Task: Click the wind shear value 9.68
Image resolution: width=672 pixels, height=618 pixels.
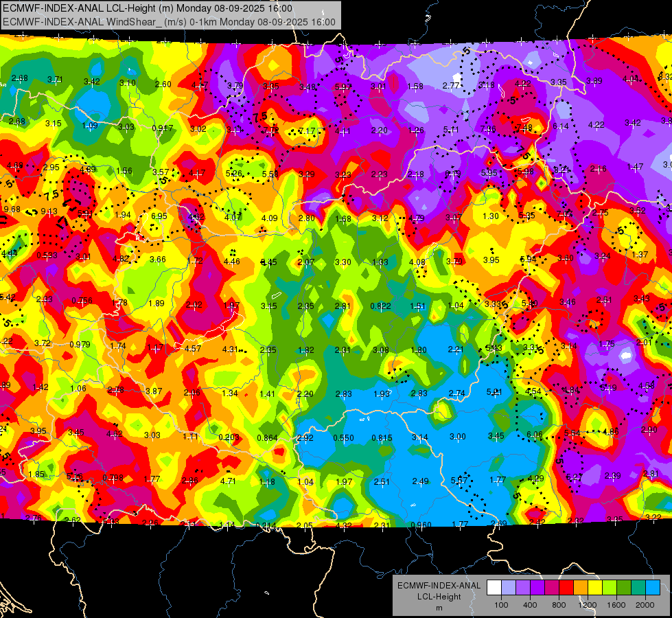Action: (x=12, y=209)
